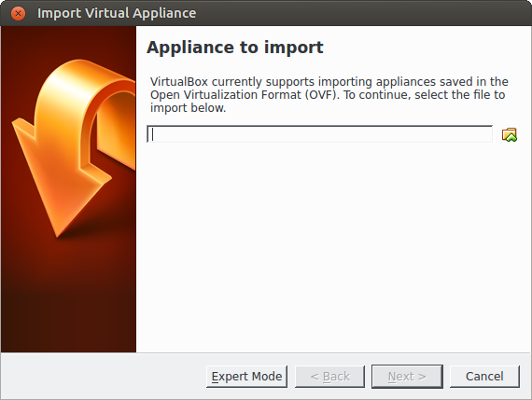Screen dimensions: 532x400
Task: Select the 'Appliance to import' heading
Action: pos(235,48)
